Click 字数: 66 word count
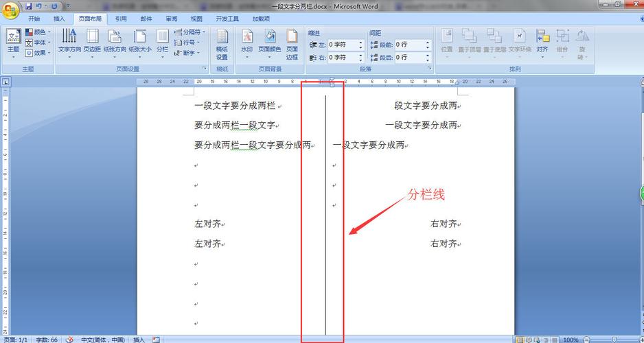The height and width of the screenshot is (343, 644). pyautogui.click(x=47, y=340)
